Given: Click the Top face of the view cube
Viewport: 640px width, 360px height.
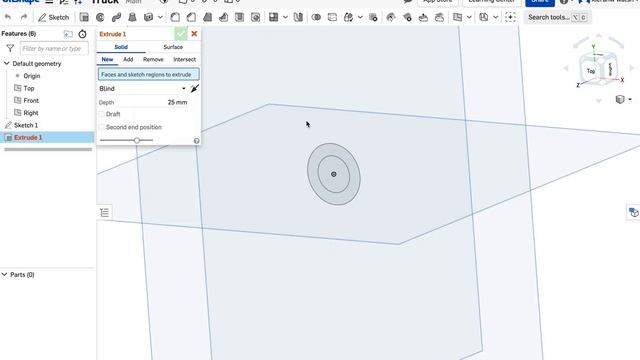Looking at the screenshot, I should pos(591,71).
